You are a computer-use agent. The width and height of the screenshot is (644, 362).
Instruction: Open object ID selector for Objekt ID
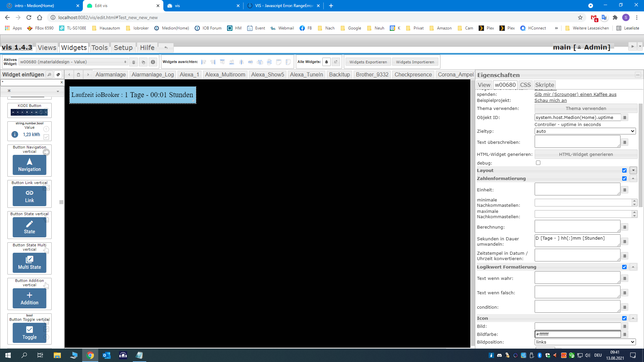click(625, 118)
